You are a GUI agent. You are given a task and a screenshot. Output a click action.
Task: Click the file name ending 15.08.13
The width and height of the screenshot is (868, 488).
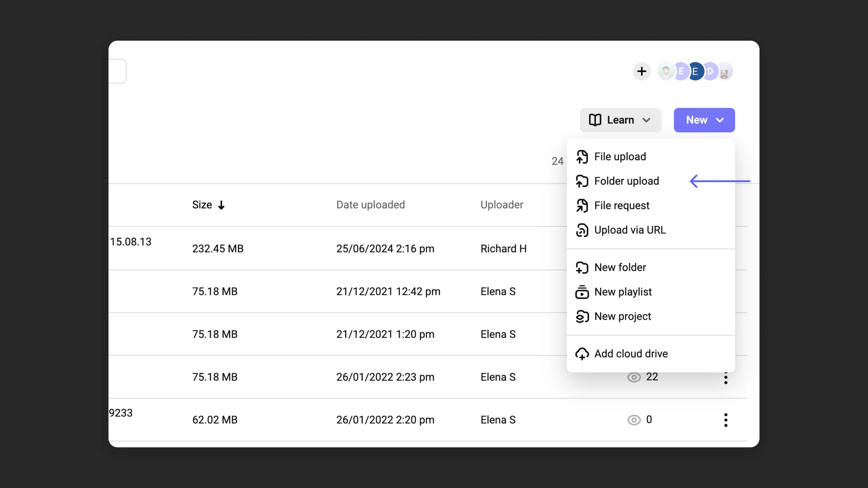coord(130,242)
